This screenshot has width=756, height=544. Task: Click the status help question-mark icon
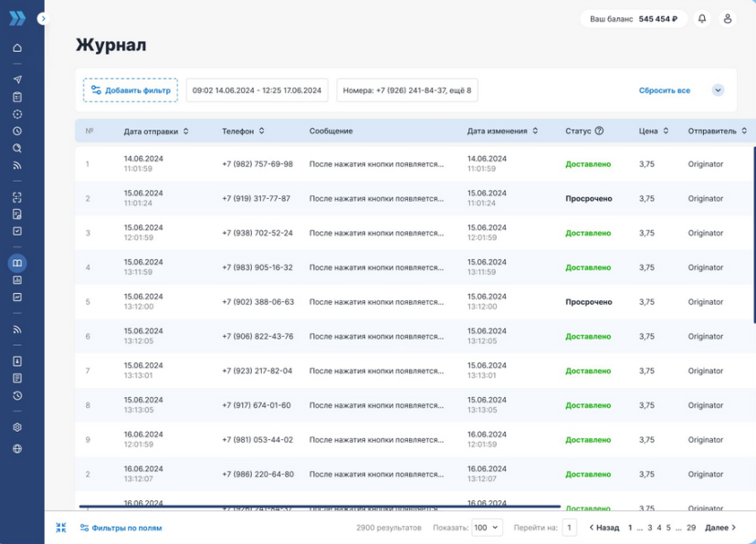599,131
